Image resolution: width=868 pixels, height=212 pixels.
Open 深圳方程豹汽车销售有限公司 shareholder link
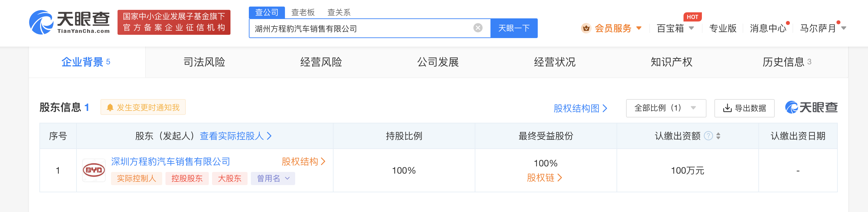pyautogui.click(x=170, y=162)
